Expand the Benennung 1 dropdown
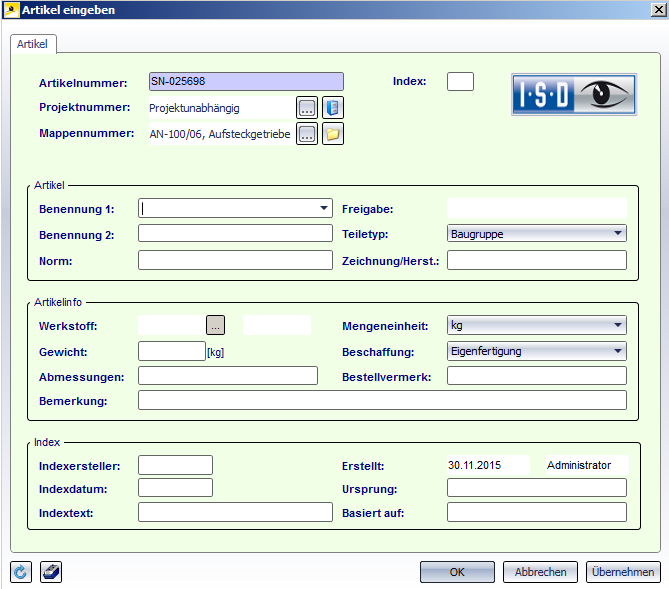Viewport: 669px width, 589px height. coord(324,208)
